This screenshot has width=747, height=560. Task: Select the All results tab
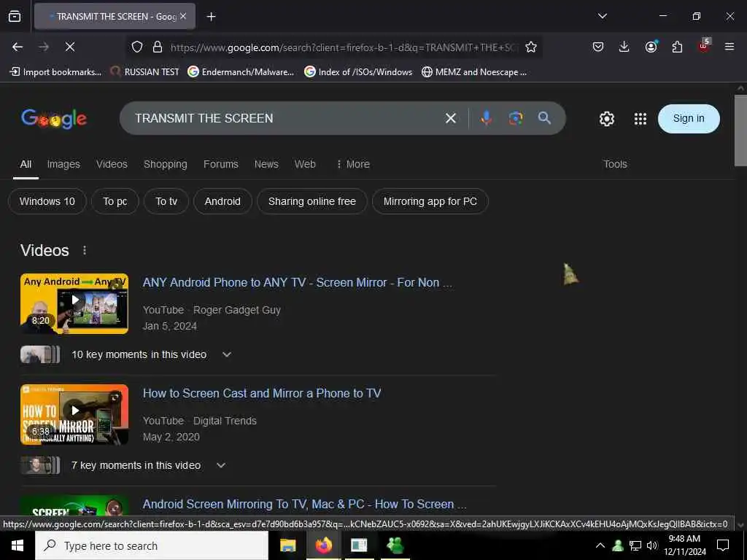pos(26,164)
